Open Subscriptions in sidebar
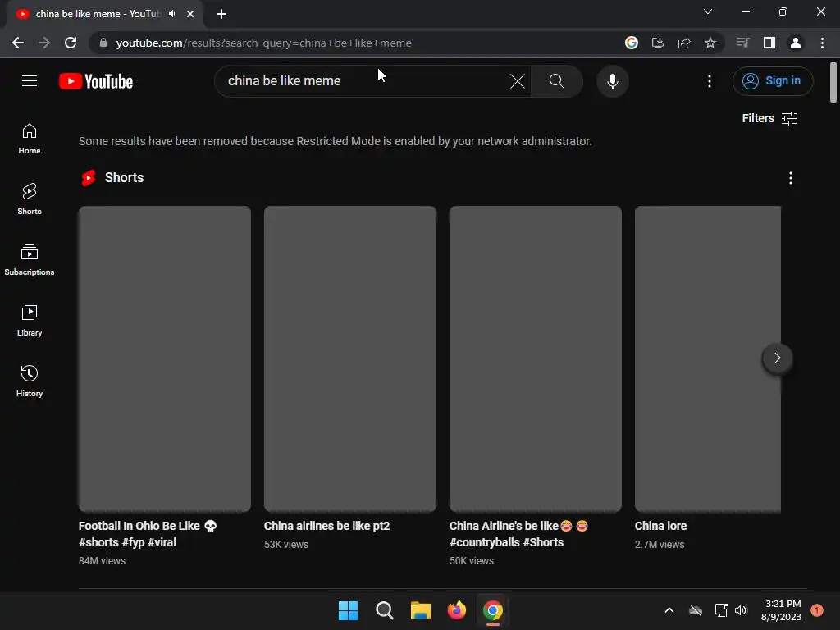The height and width of the screenshot is (630, 840). pyautogui.click(x=30, y=260)
